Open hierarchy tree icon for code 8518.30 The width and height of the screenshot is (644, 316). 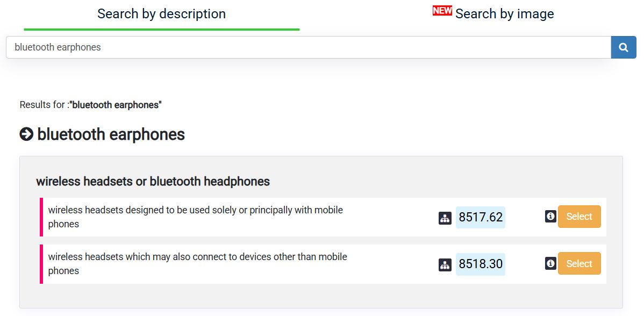tap(445, 265)
